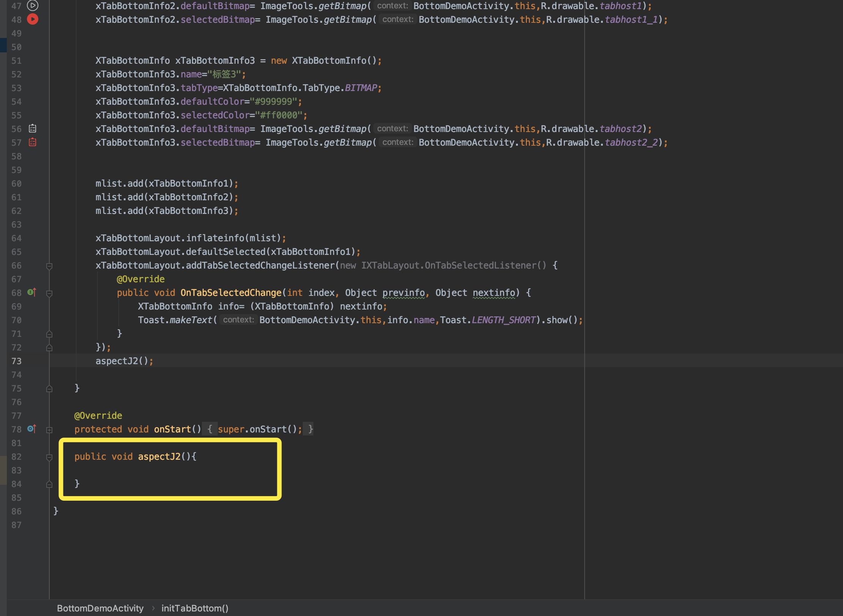This screenshot has width=843, height=616.
Task: Expand the folded onStart method on line 78
Action: pyautogui.click(x=49, y=430)
